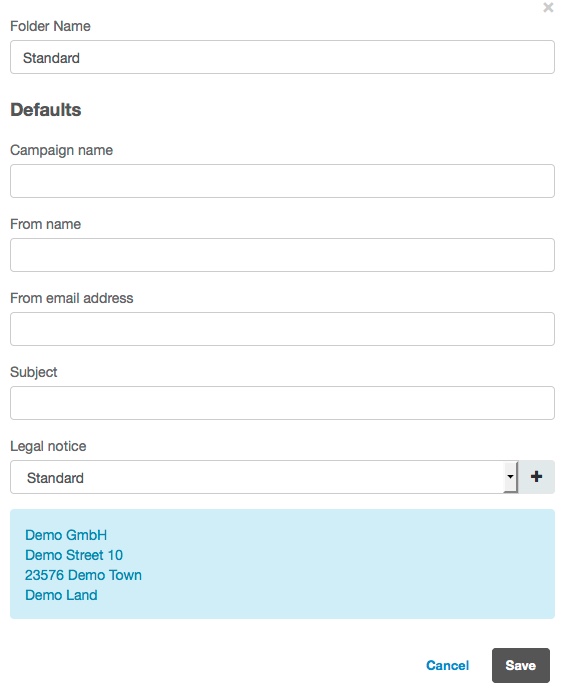Focus the From name input
This screenshot has width=565, height=696.
[x=282, y=255]
